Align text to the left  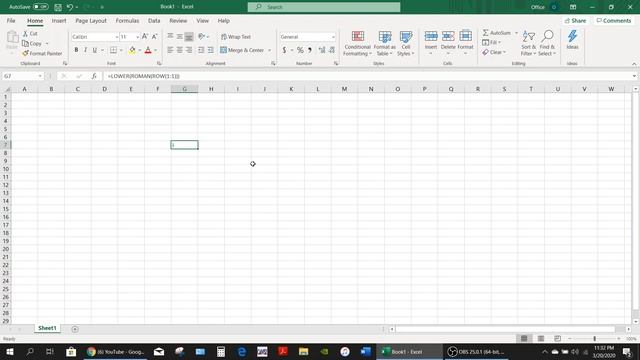(x=170, y=50)
